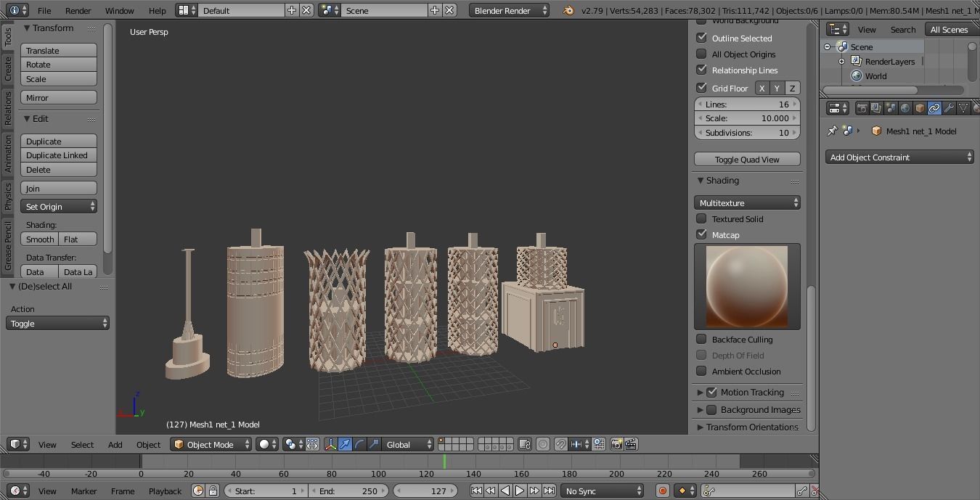
Task: Open the Mesh Data tab (triangle icon)
Action: [963, 108]
